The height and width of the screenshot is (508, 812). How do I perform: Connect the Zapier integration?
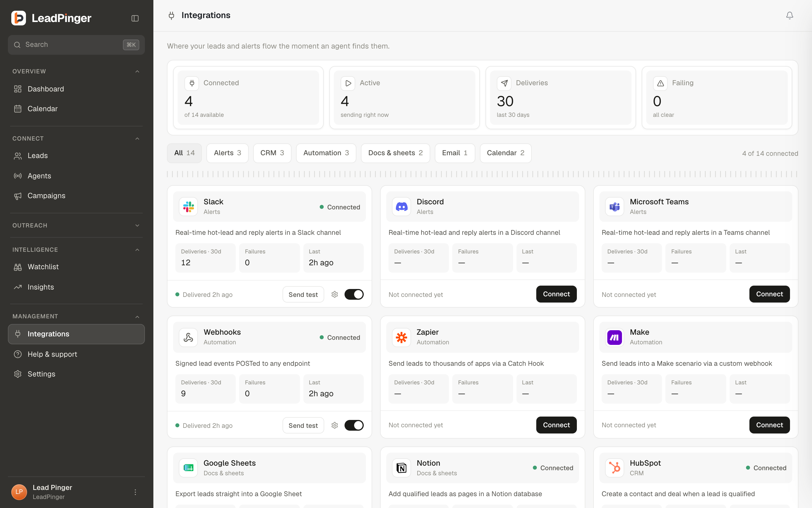tap(556, 425)
